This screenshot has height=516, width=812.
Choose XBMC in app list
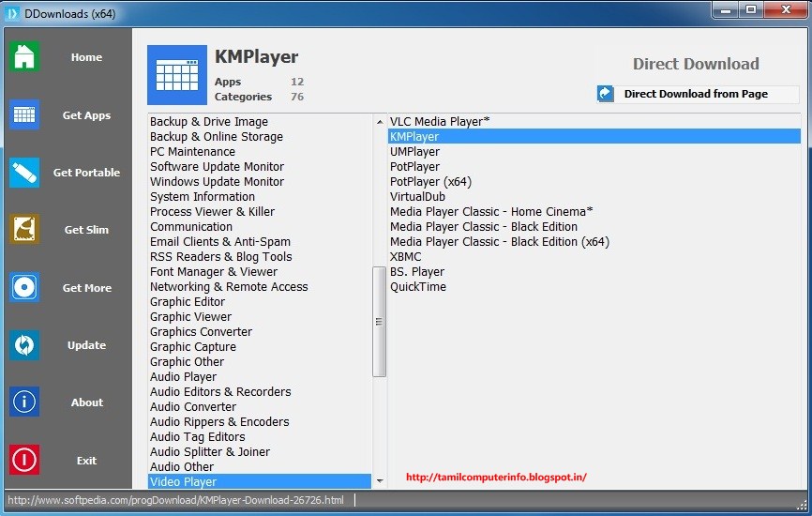pos(594,257)
